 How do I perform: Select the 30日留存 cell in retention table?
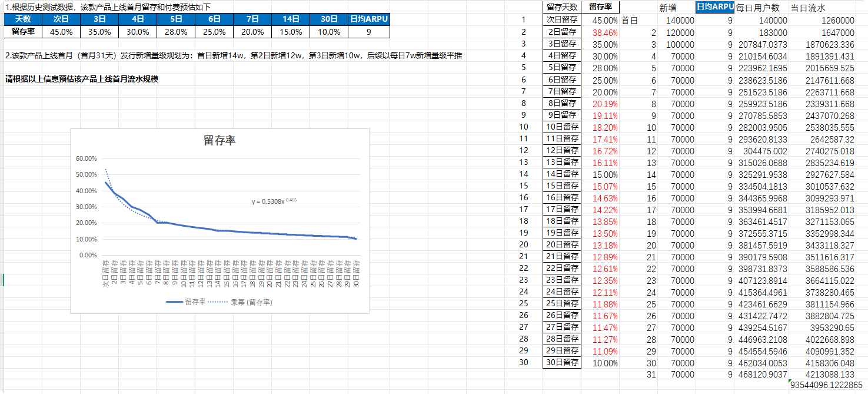[562, 362]
